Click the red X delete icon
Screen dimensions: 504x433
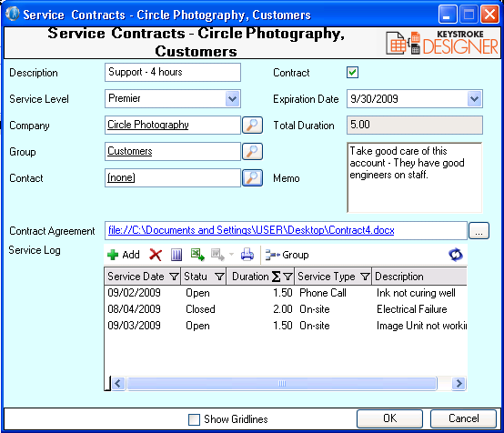[156, 255]
